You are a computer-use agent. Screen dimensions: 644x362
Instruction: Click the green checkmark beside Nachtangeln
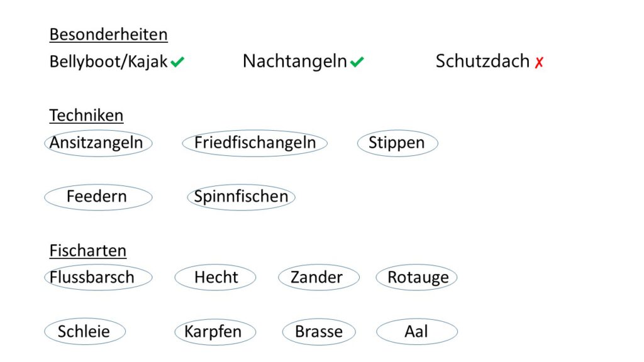click(x=357, y=62)
